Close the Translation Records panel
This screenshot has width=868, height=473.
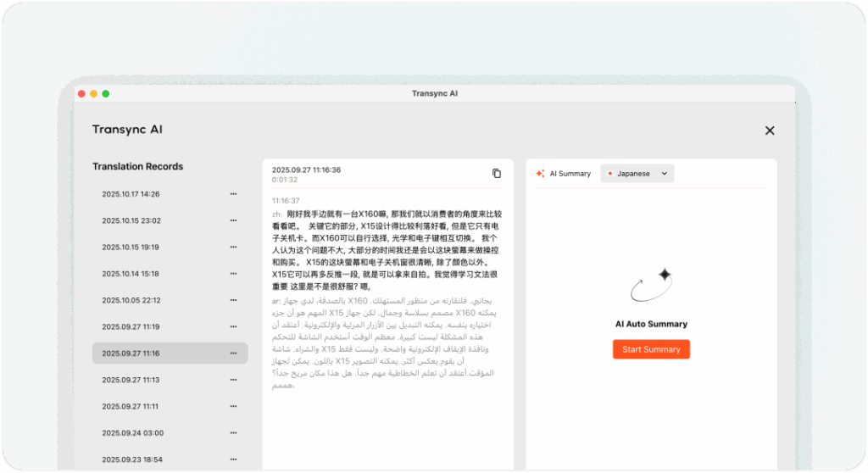click(x=770, y=131)
